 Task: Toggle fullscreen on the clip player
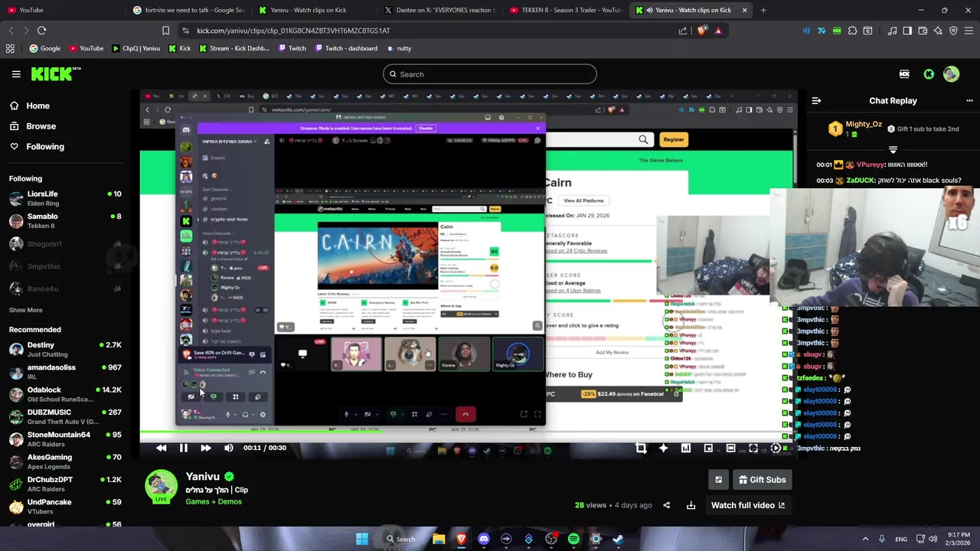tap(753, 448)
